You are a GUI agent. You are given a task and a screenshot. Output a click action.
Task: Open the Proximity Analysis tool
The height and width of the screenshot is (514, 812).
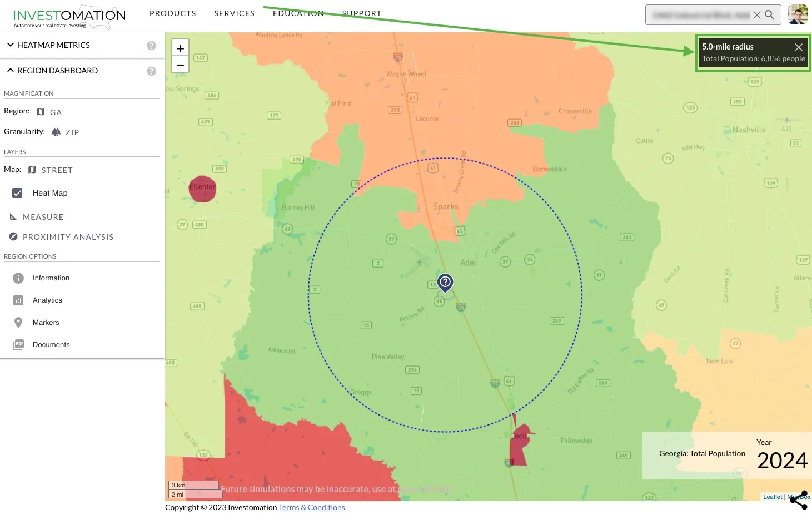click(68, 236)
